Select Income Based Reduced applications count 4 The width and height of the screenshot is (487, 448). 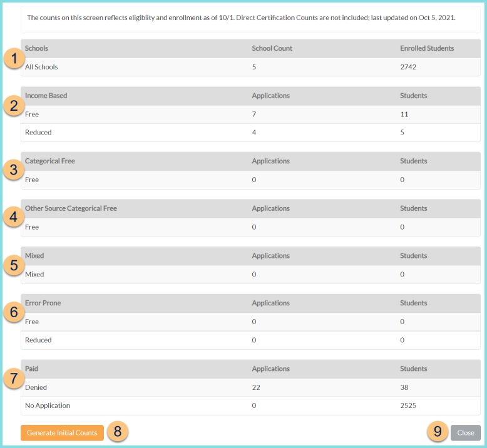tap(254, 133)
